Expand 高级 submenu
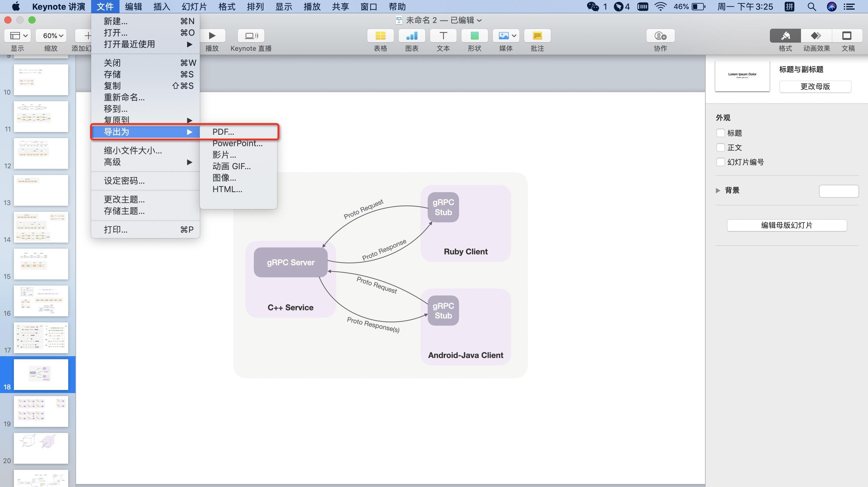This screenshot has height=487, width=868. coord(145,162)
